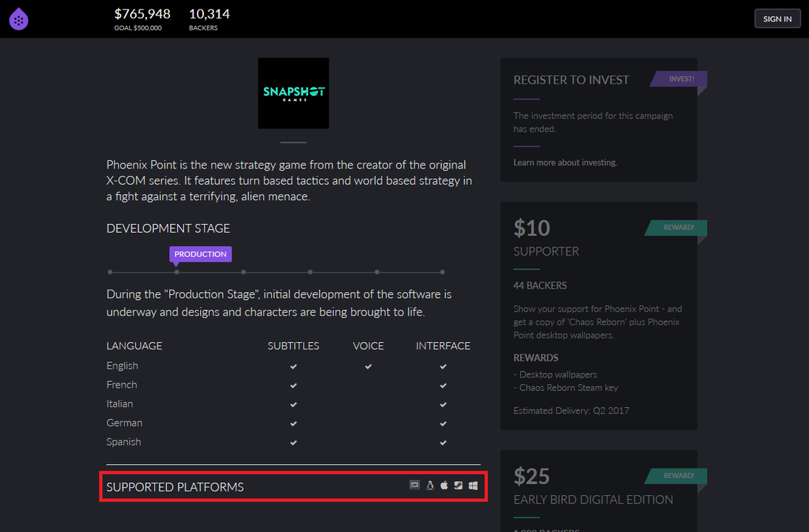The height and width of the screenshot is (532, 809).
Task: Click the REGISTER TO INVEST heading
Action: pyautogui.click(x=571, y=80)
